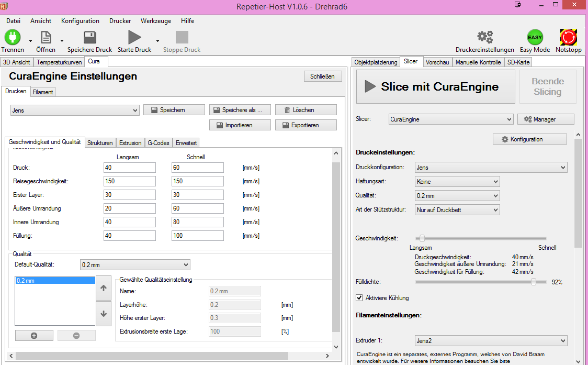Click the Speichern button
Screen dimensions: 588x365
pyautogui.click(x=174, y=110)
